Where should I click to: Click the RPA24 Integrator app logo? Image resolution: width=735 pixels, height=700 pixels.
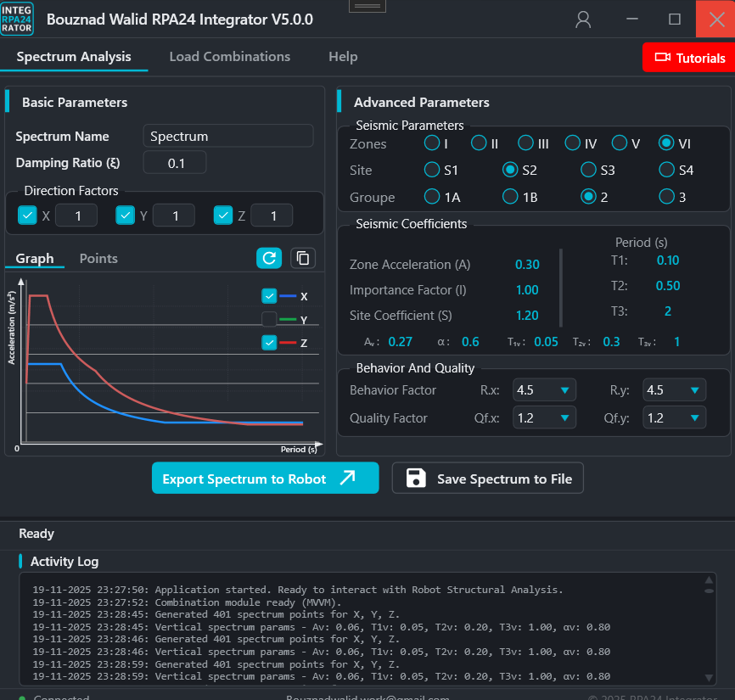18,19
